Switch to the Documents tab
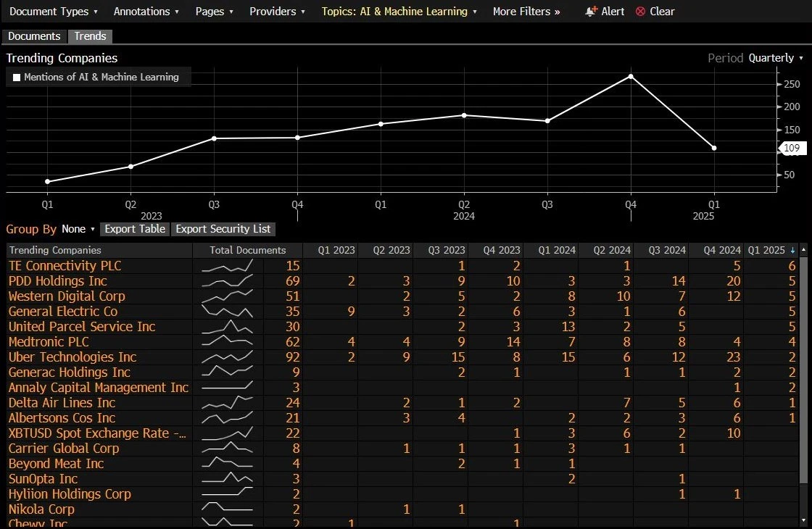Screen dimensions: 812x529 coord(34,36)
